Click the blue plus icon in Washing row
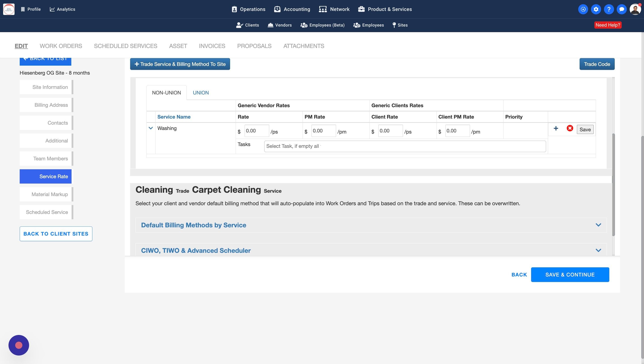Viewport: 644px width, 364px height. (x=556, y=128)
